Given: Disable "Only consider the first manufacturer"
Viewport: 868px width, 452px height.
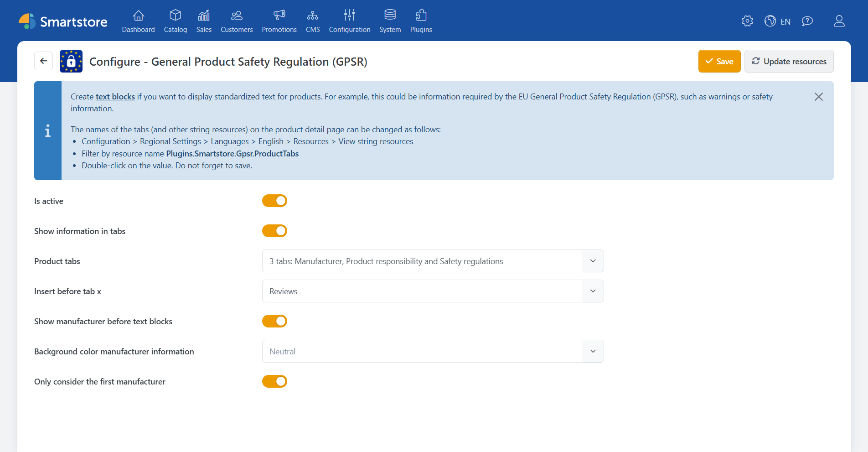Looking at the screenshot, I should (x=274, y=381).
